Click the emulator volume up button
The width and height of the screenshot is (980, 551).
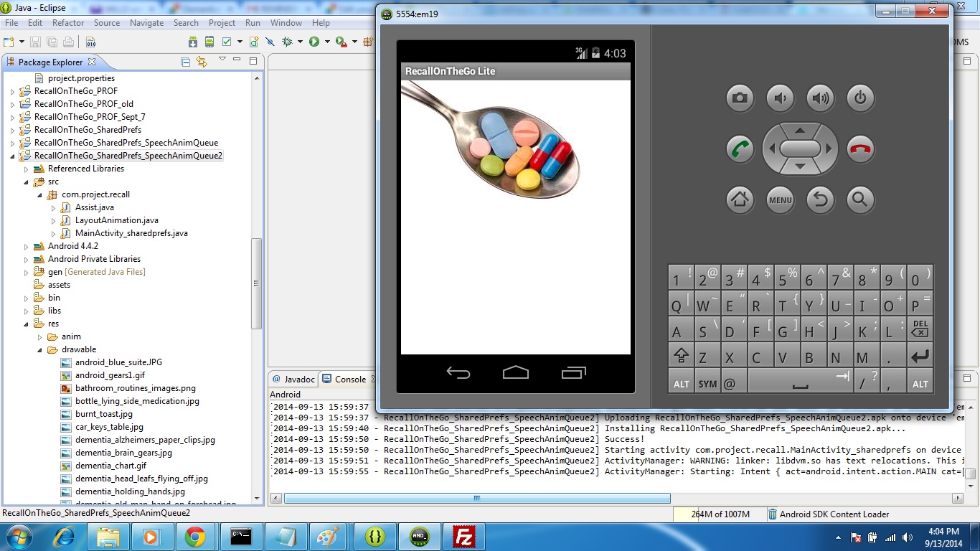click(x=820, y=98)
